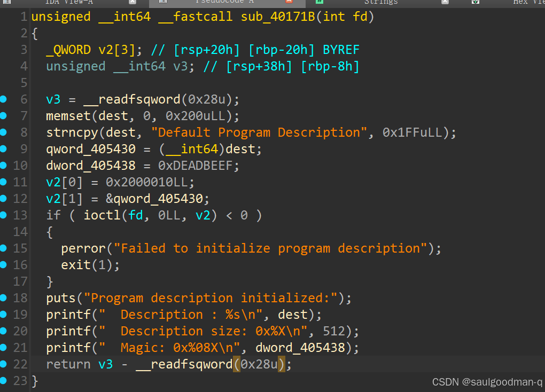Click the 0x2000010LL constant
This screenshot has height=392, width=545.
147,182
